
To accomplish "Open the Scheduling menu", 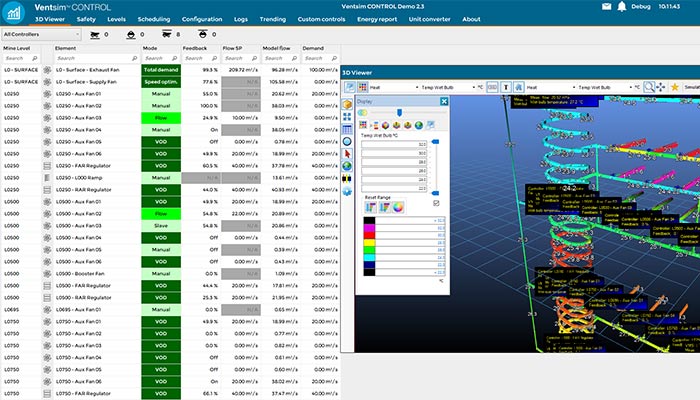I will pos(154,19).
